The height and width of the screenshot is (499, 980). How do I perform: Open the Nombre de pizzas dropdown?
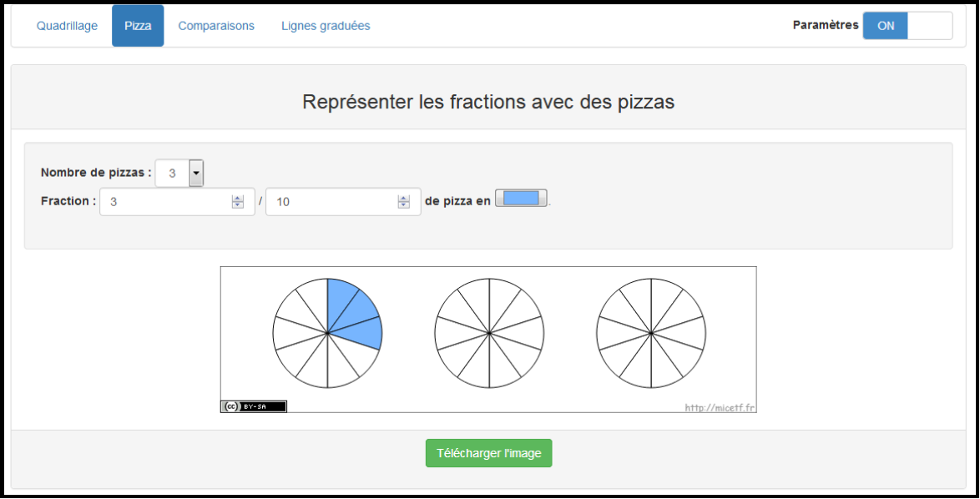tap(196, 174)
